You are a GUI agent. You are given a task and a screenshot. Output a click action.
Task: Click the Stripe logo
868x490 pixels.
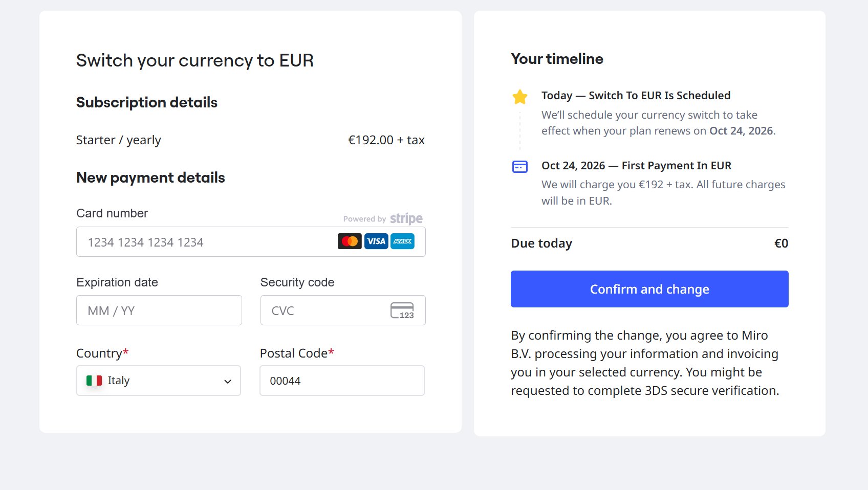[406, 219]
